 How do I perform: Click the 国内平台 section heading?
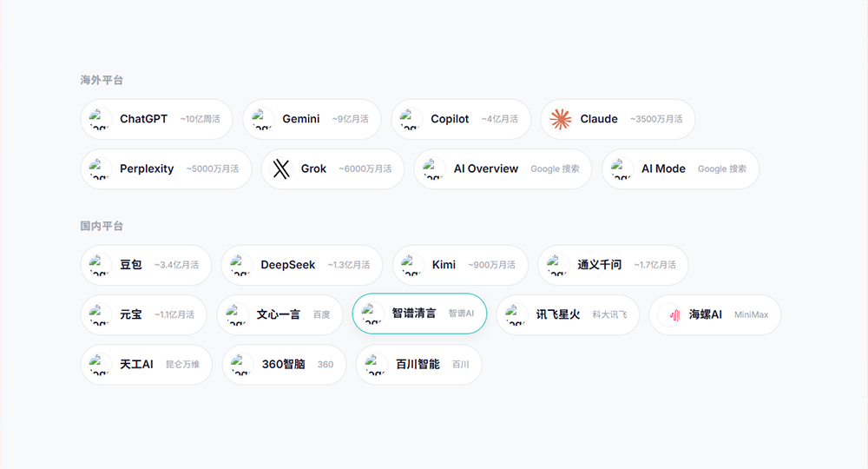pyautogui.click(x=102, y=226)
